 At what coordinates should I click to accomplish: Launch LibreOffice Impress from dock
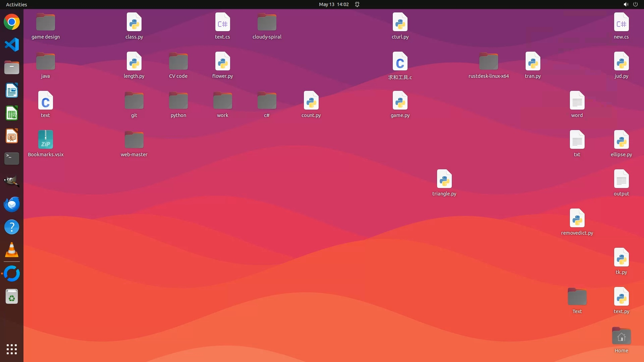point(12,136)
